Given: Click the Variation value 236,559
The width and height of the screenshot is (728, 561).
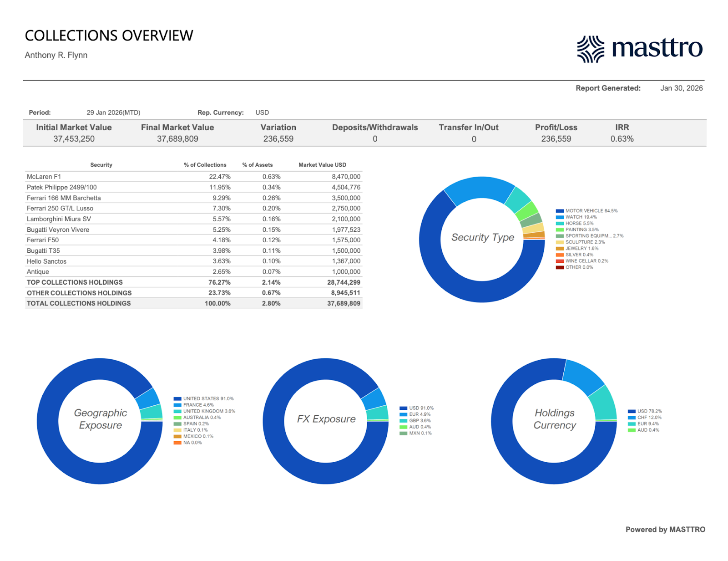Looking at the screenshot, I should pos(278,139).
